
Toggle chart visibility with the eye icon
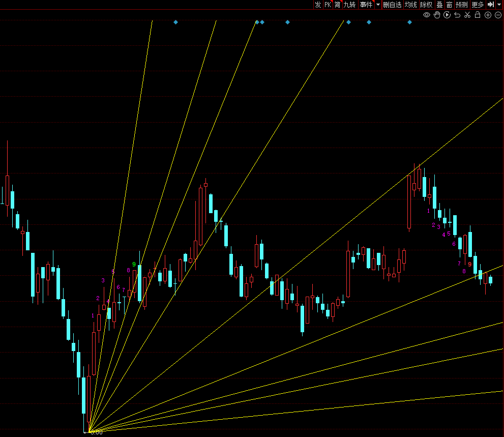point(427,15)
